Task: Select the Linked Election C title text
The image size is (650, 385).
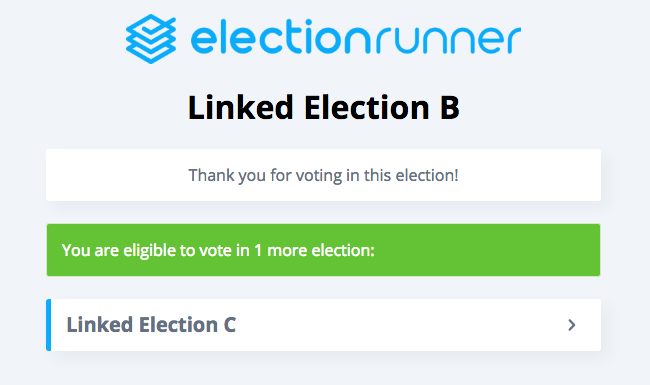Action: [x=151, y=324]
